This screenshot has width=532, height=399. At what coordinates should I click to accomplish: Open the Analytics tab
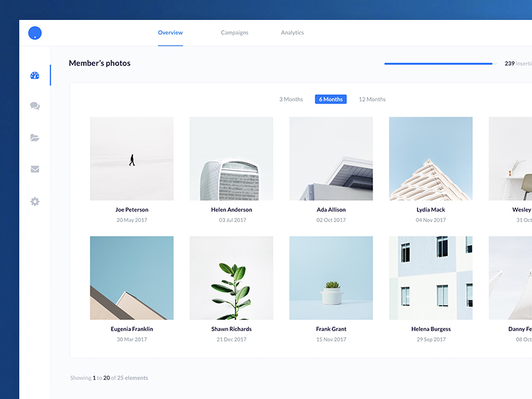tap(292, 33)
